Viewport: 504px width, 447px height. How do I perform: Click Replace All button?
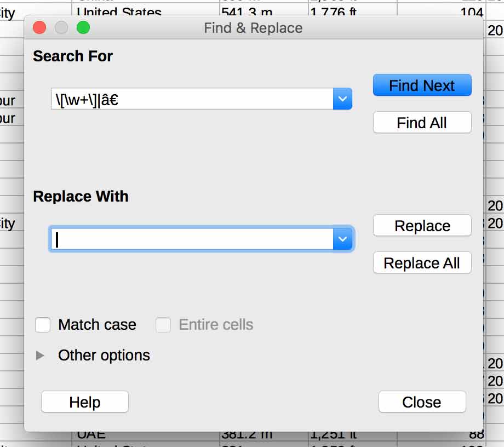(x=422, y=263)
